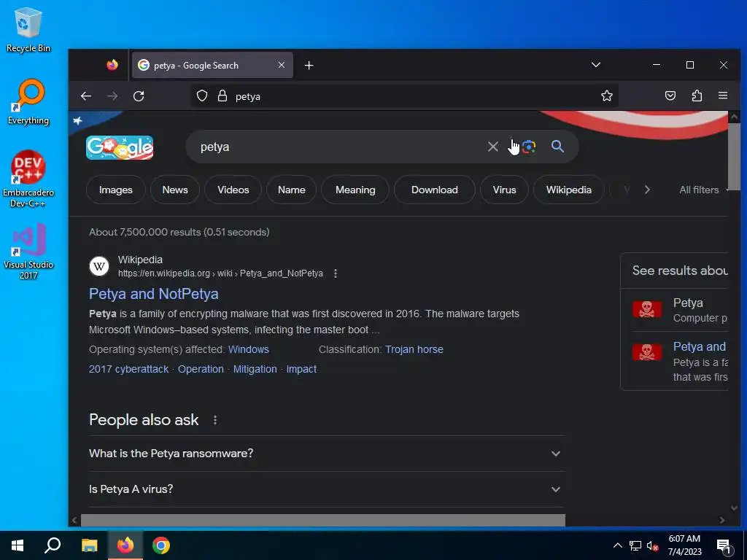This screenshot has width=747, height=560.
Task: Show hidden system tray icons
Action: pyautogui.click(x=617, y=545)
